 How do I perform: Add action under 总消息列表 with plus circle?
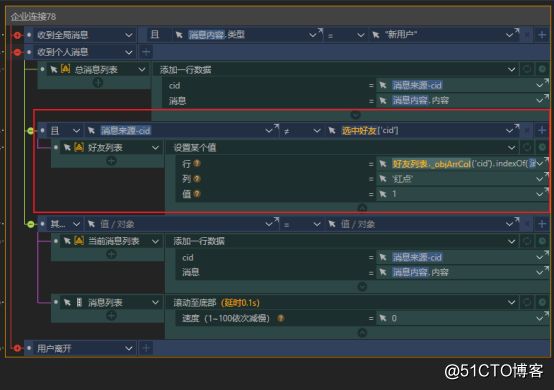click(98, 83)
